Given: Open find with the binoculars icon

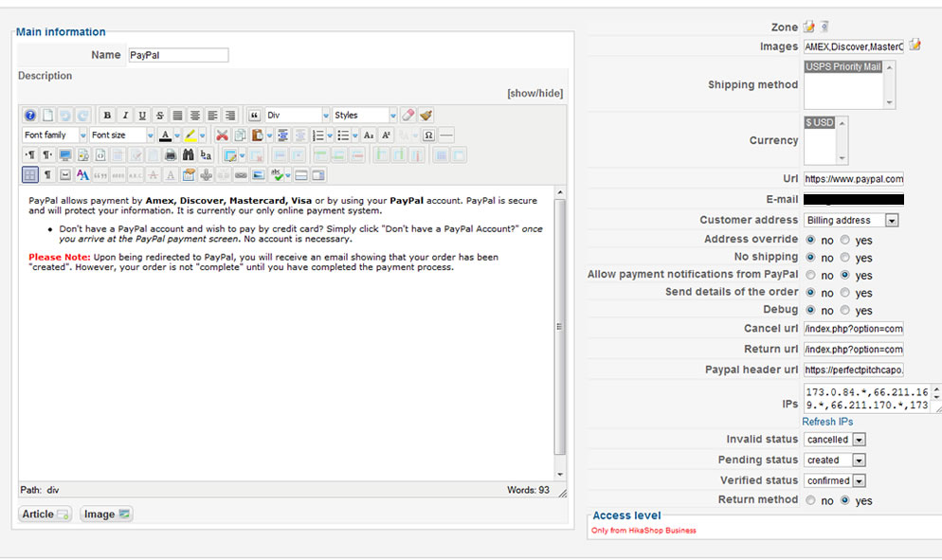Looking at the screenshot, I should 188,155.
